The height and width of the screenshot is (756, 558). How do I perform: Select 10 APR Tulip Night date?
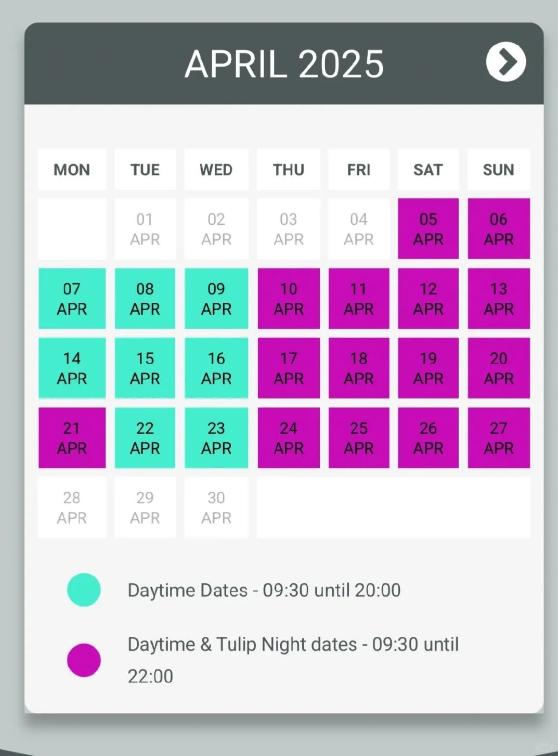289,299
